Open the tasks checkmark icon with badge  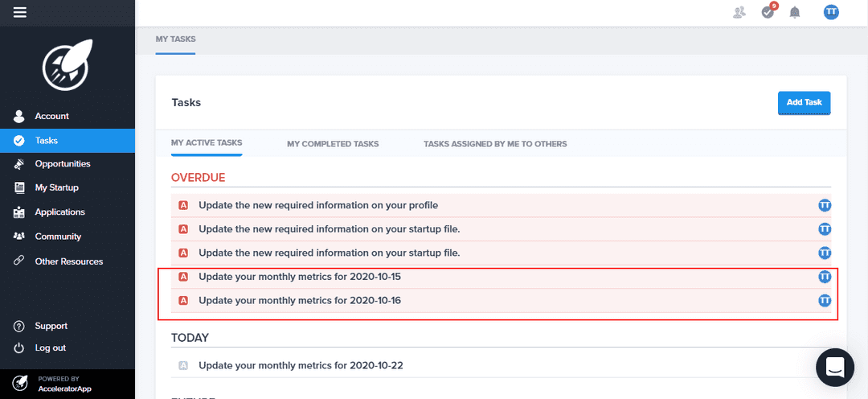coord(768,12)
